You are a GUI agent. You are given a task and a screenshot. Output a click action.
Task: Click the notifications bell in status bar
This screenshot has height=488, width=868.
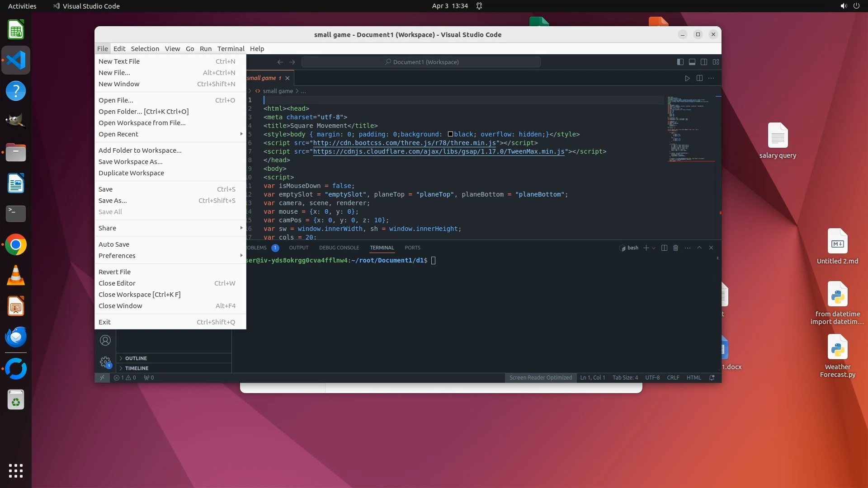tap(712, 378)
